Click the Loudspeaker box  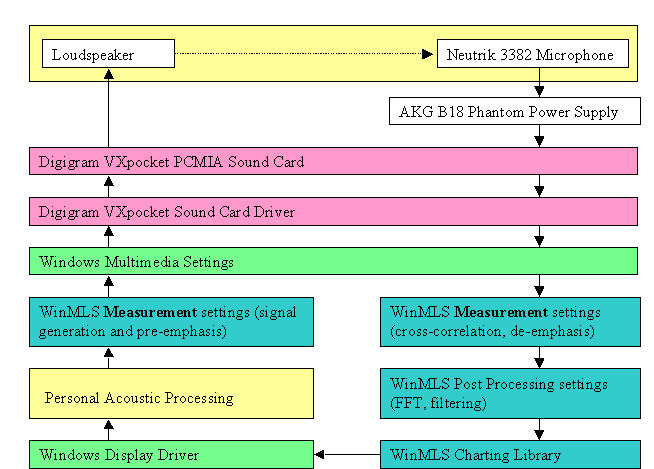(x=108, y=53)
